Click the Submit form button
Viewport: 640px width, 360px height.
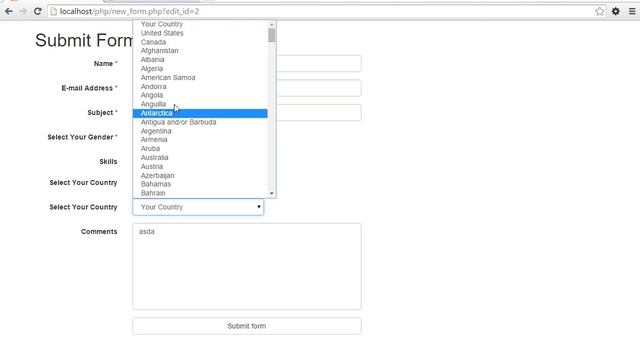(247, 326)
